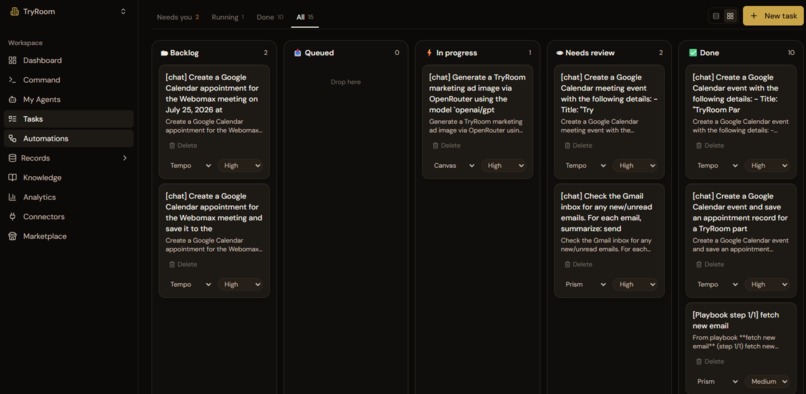Click the Records database icon
The image size is (806, 394).
pos(13,158)
